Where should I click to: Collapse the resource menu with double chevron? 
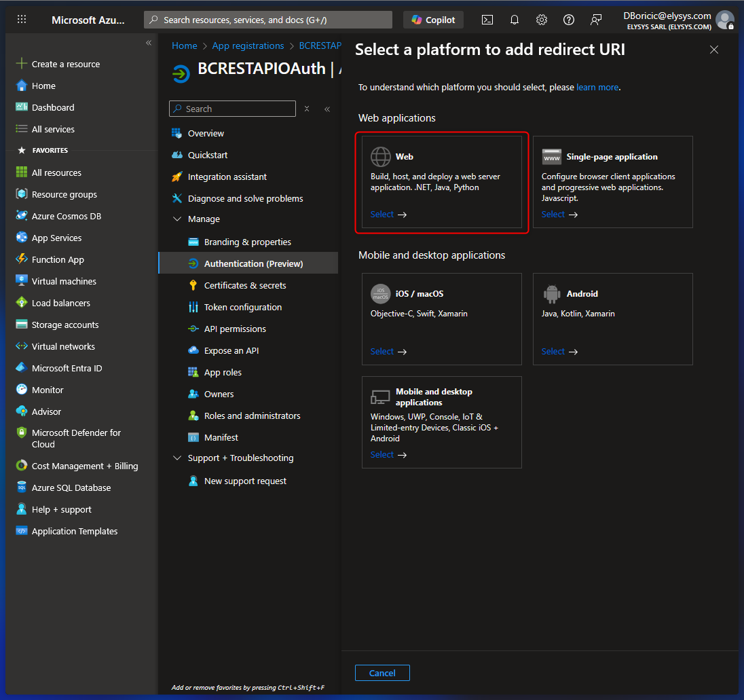(327, 109)
